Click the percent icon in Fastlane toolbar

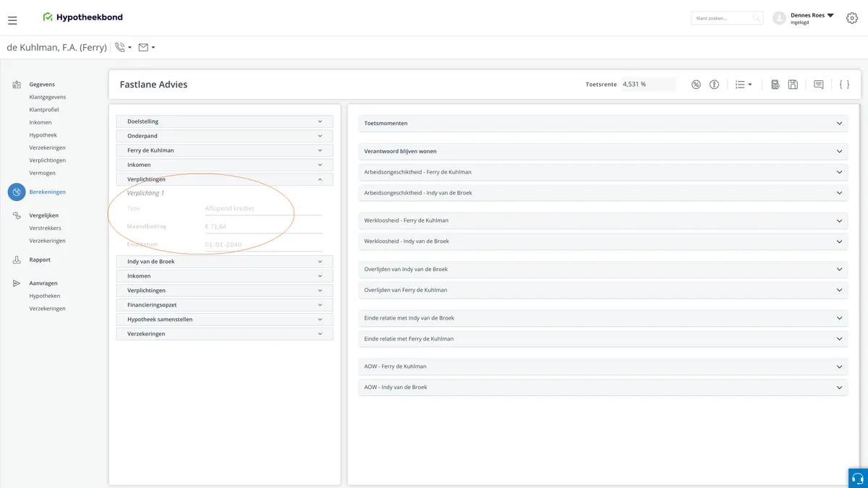[x=696, y=85]
